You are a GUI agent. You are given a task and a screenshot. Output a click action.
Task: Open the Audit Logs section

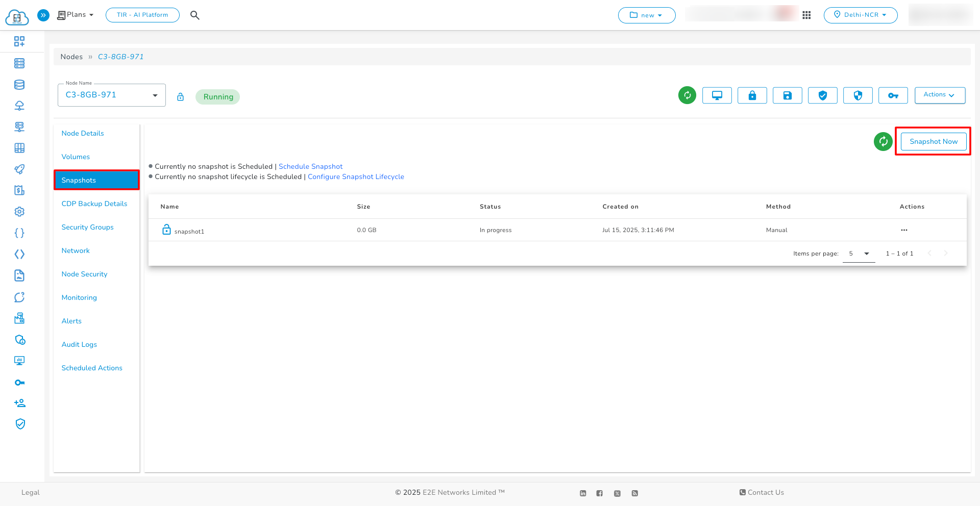(x=79, y=344)
